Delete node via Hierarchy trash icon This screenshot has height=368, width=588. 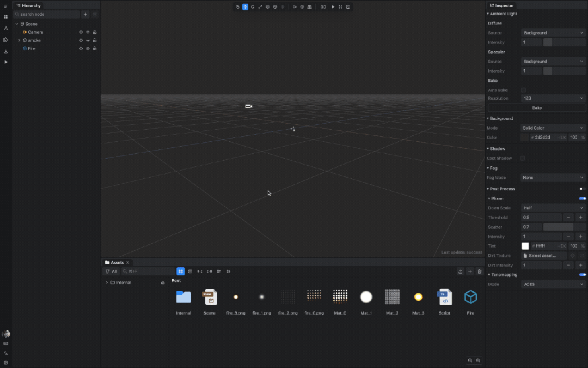click(95, 14)
